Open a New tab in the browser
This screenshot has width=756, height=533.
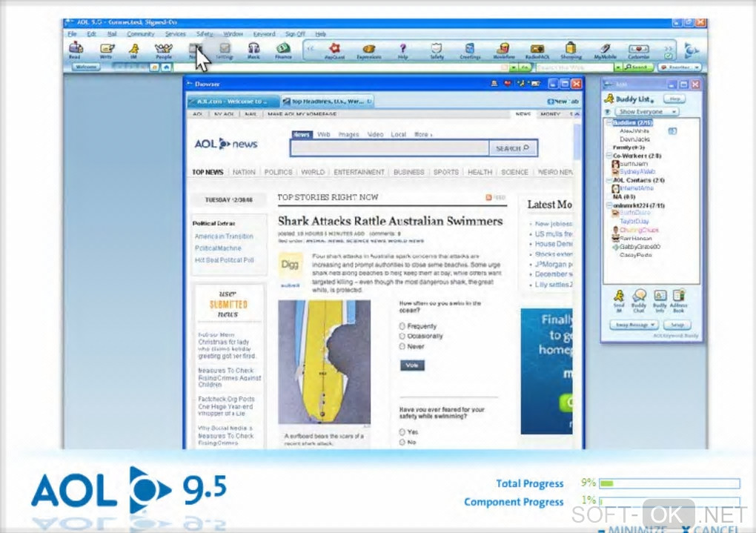coord(562,102)
